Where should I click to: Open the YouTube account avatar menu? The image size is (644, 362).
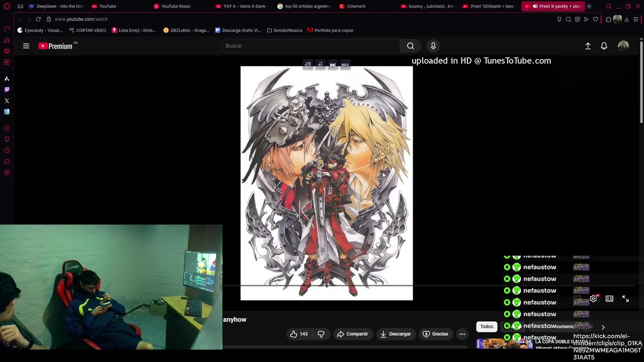tap(623, 46)
